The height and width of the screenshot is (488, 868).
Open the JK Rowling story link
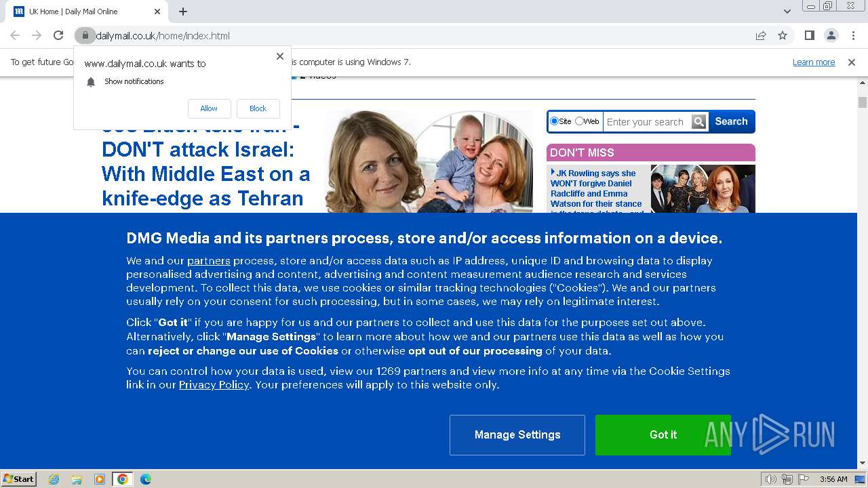[597, 193]
